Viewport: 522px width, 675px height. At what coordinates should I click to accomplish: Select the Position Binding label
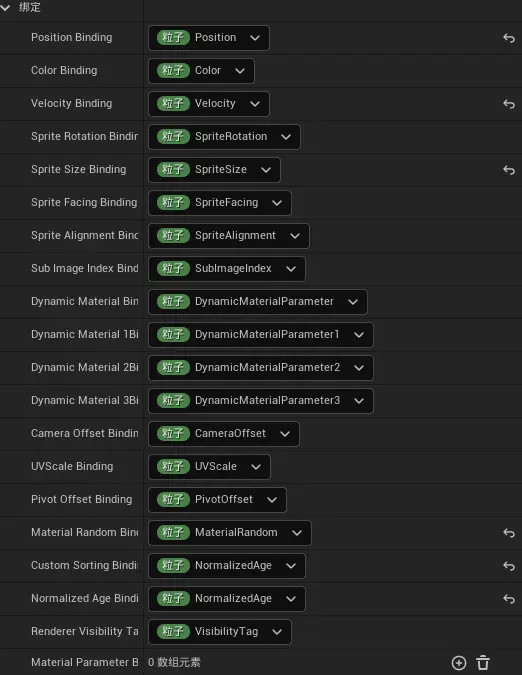point(71,37)
